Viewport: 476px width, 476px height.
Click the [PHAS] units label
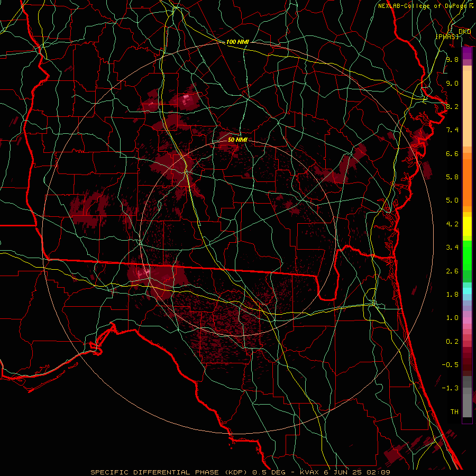click(447, 36)
